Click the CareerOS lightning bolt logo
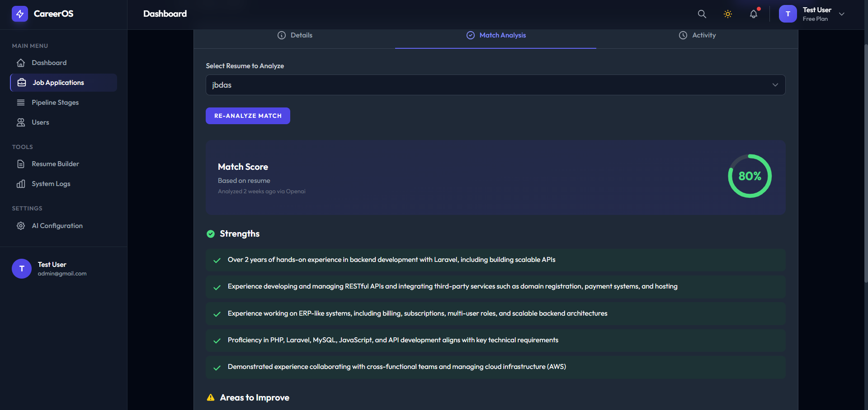Image resolution: width=868 pixels, height=410 pixels. click(20, 14)
